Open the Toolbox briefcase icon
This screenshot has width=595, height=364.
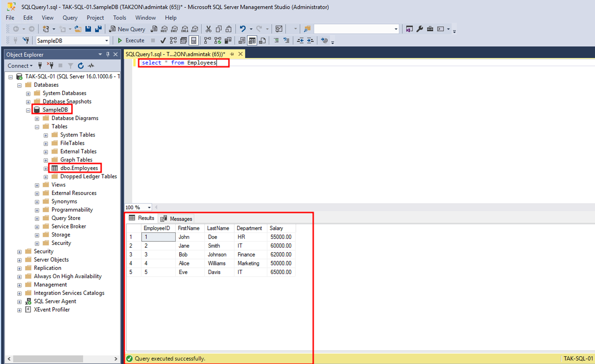coord(430,29)
